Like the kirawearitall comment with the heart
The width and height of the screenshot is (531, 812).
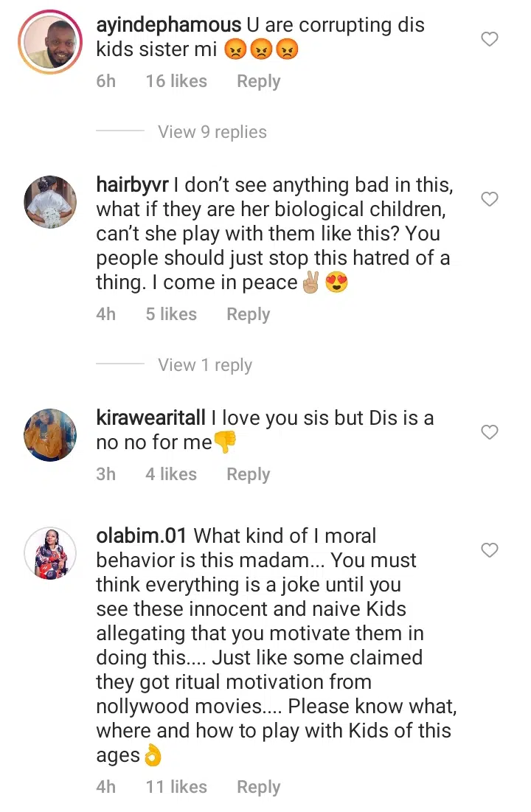point(490,432)
